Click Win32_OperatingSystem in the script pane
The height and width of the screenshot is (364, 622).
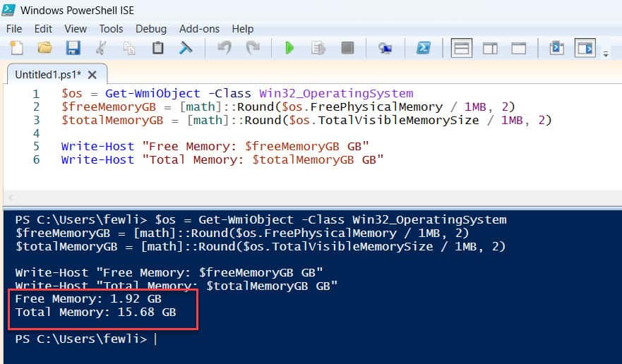pyautogui.click(x=336, y=94)
